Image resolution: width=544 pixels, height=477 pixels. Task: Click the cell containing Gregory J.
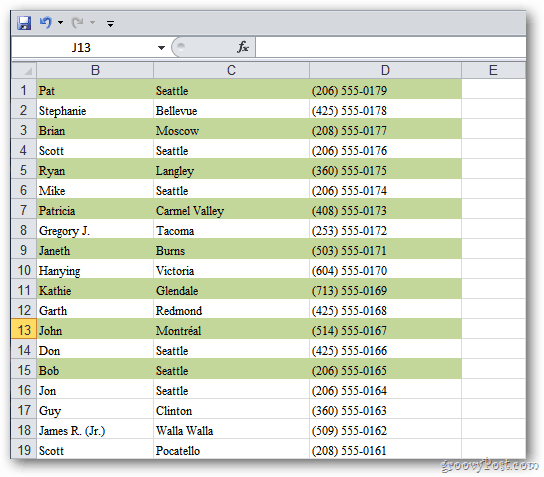[x=95, y=230]
